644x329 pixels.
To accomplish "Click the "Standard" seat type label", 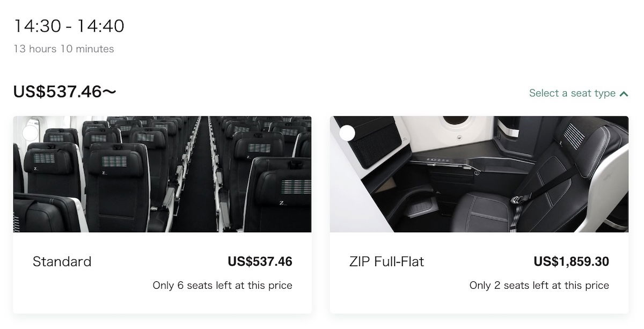I will pos(62,262).
